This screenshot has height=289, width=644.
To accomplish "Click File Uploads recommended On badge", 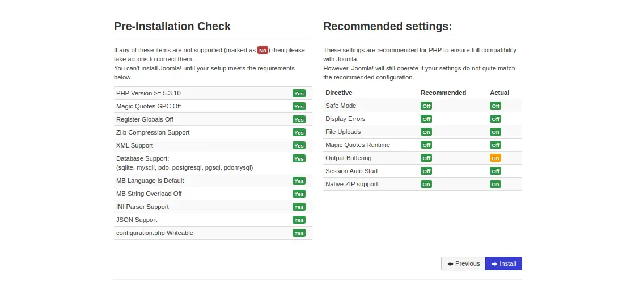I will tap(426, 132).
